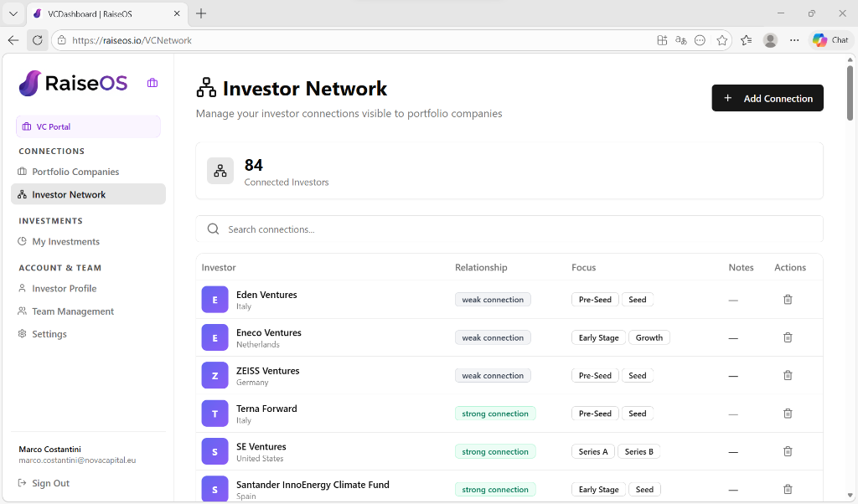858x504 pixels.
Task: Close the VCDashboard tab
Action: (x=177, y=13)
